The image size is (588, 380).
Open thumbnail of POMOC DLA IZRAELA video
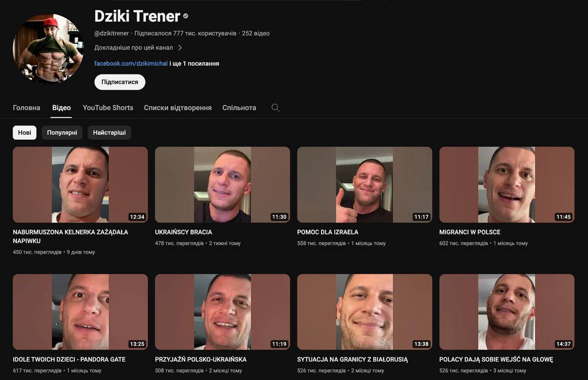pos(365,185)
